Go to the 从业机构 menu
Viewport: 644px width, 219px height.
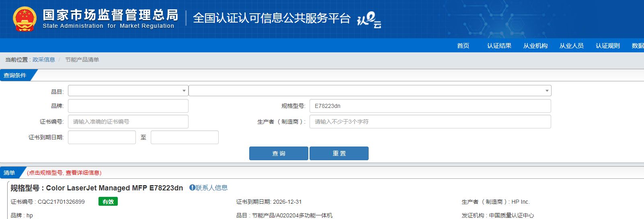(x=535, y=45)
